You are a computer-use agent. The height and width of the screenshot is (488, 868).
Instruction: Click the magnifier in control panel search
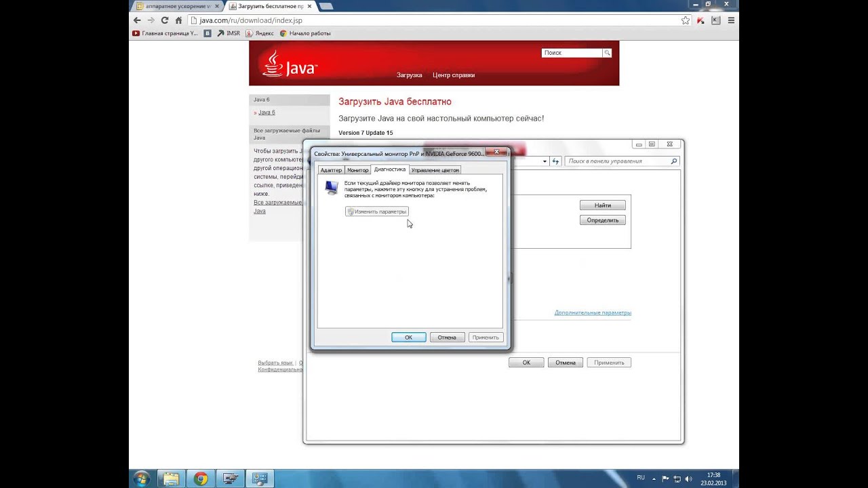point(674,161)
